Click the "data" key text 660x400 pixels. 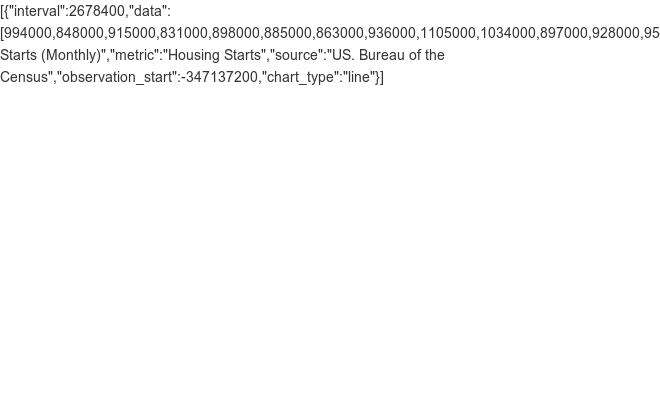[x=148, y=11]
